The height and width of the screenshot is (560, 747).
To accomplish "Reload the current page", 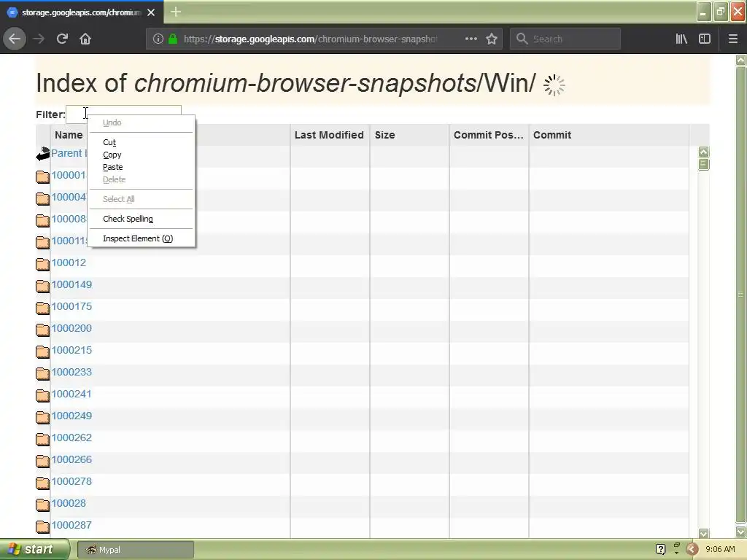I will [62, 39].
